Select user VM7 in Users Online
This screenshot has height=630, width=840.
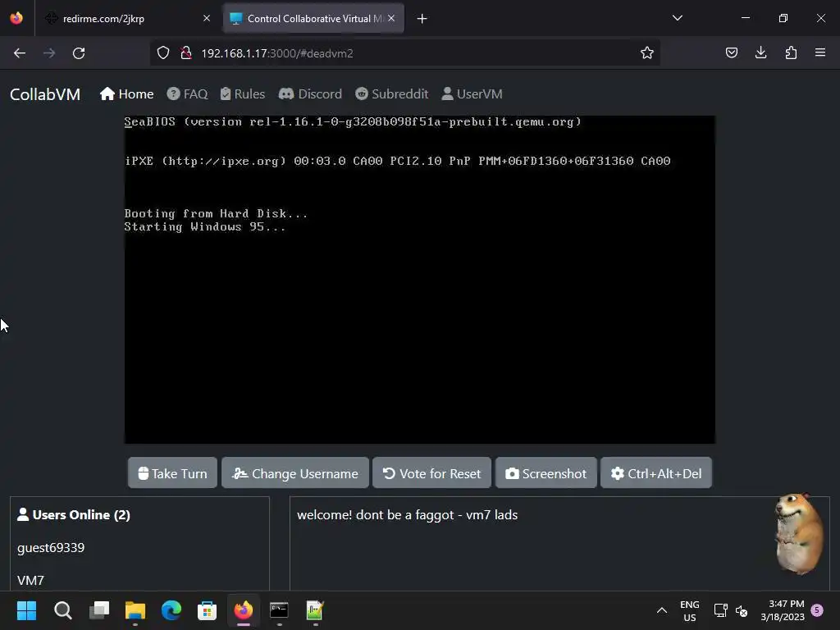(30, 580)
